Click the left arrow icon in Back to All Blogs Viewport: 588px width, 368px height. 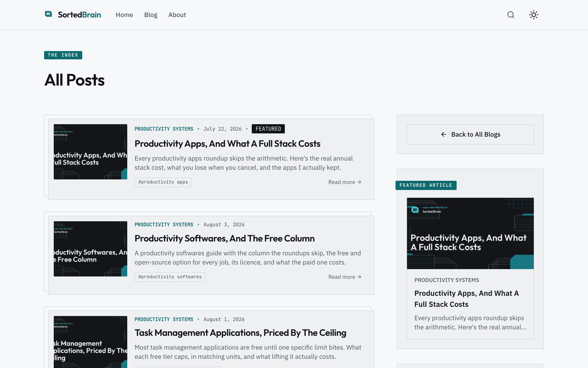click(x=444, y=134)
